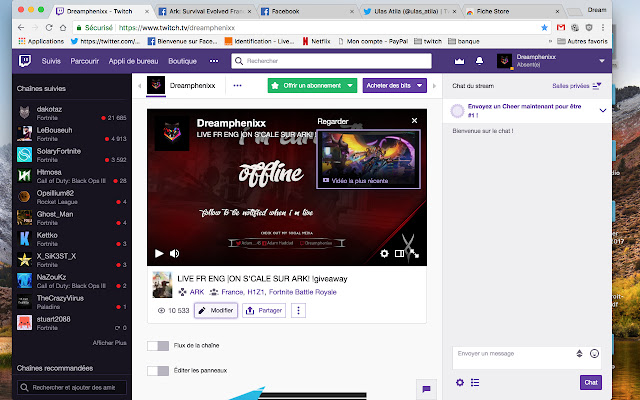Open the H1Z1 community link
This screenshot has width=640, height=400.
tap(256, 292)
